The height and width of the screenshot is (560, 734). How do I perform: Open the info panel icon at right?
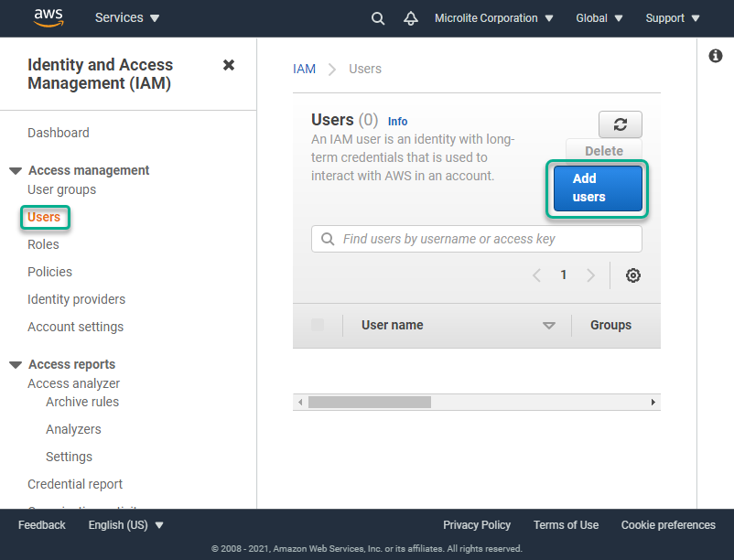pyautogui.click(x=716, y=56)
